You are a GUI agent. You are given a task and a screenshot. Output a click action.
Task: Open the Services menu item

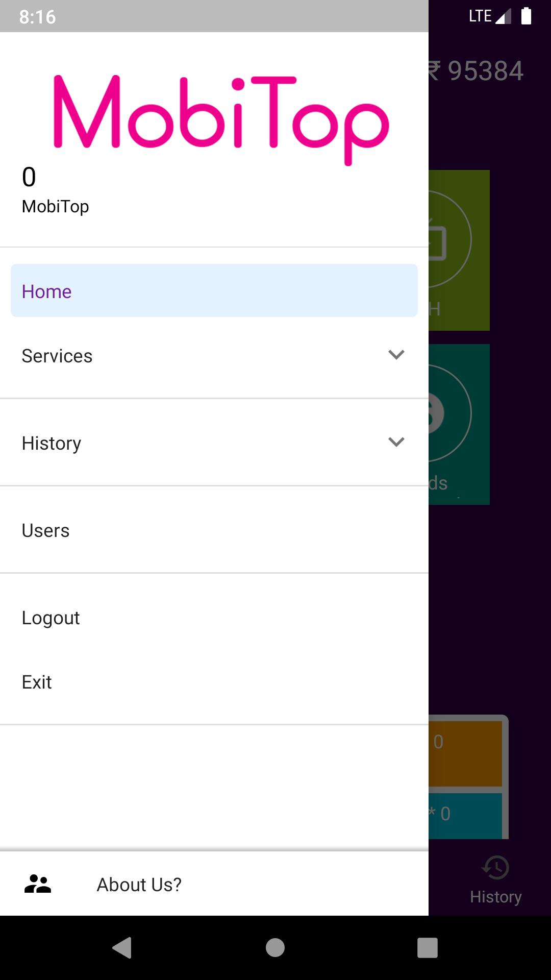click(214, 356)
